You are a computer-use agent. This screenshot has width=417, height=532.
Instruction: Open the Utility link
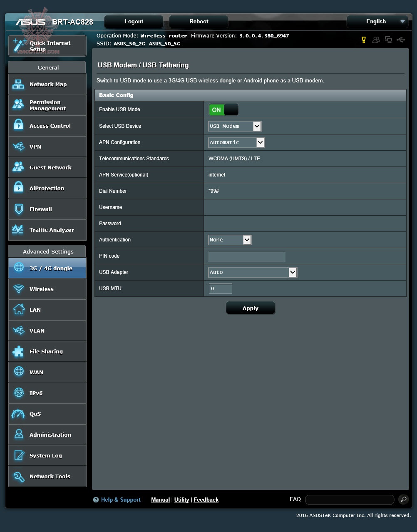[181, 500]
